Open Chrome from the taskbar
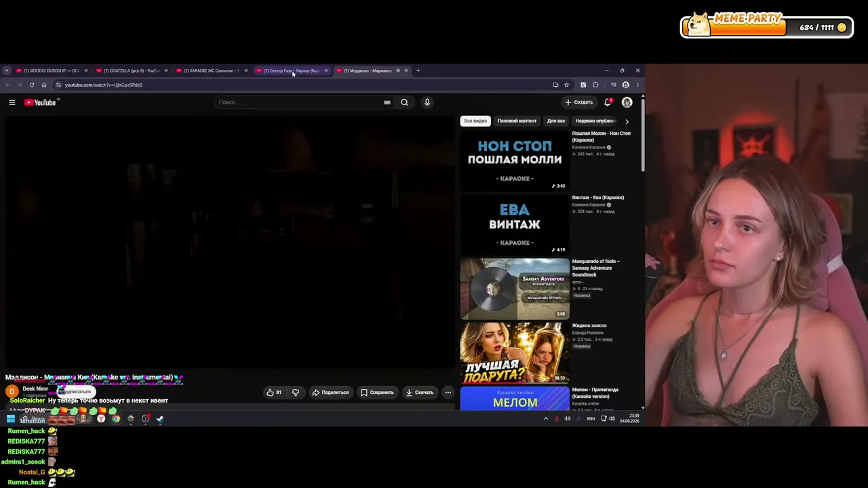Screen dimensions: 868x488 pyautogui.click(x=116, y=419)
